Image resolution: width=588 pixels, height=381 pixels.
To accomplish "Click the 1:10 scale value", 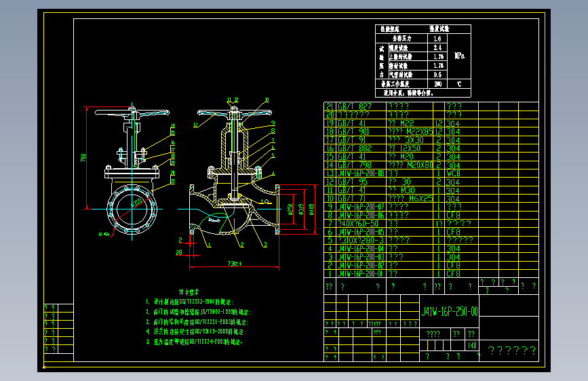I will coord(472,345).
